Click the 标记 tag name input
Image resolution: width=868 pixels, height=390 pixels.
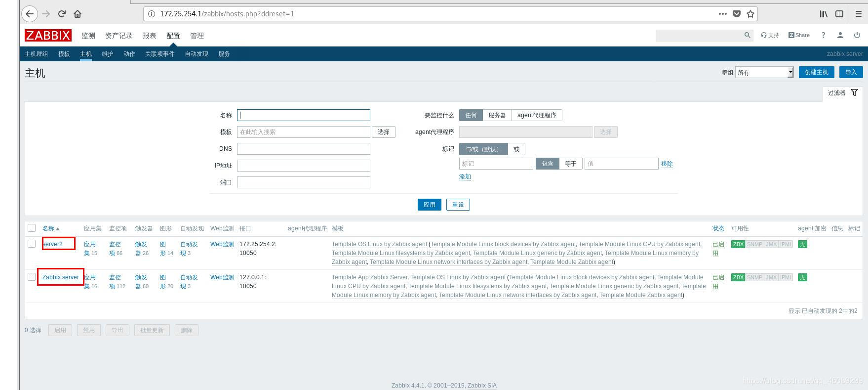pos(496,164)
